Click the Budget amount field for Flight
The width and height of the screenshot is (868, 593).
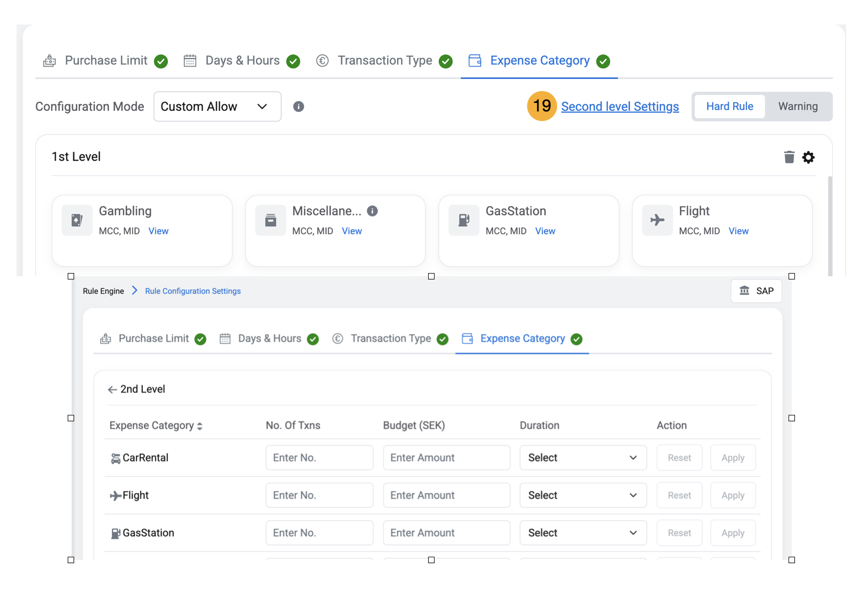pyautogui.click(x=446, y=495)
